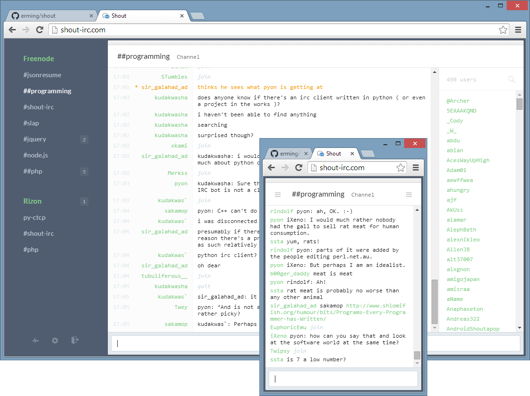Viewport: 530px width, 396px height.
Task: Open the sidebar hamburger left of ##programming in small window
Action: (x=278, y=195)
